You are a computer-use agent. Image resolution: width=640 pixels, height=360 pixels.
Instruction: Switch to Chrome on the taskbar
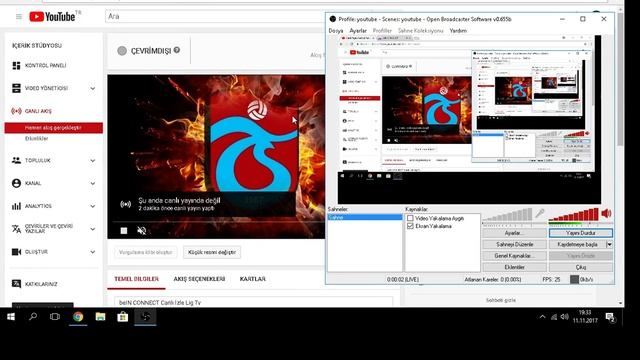point(78,317)
